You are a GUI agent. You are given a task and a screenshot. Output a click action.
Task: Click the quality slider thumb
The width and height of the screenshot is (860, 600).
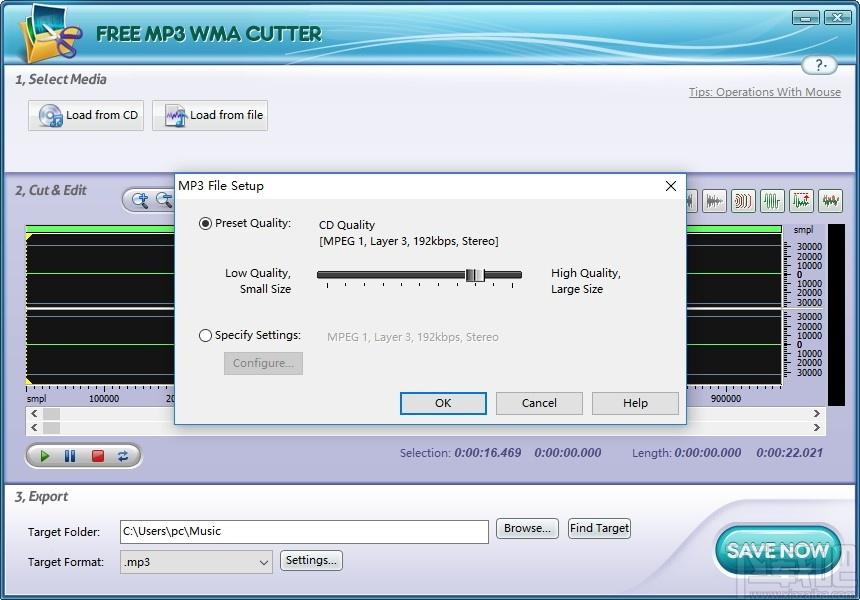click(475, 275)
